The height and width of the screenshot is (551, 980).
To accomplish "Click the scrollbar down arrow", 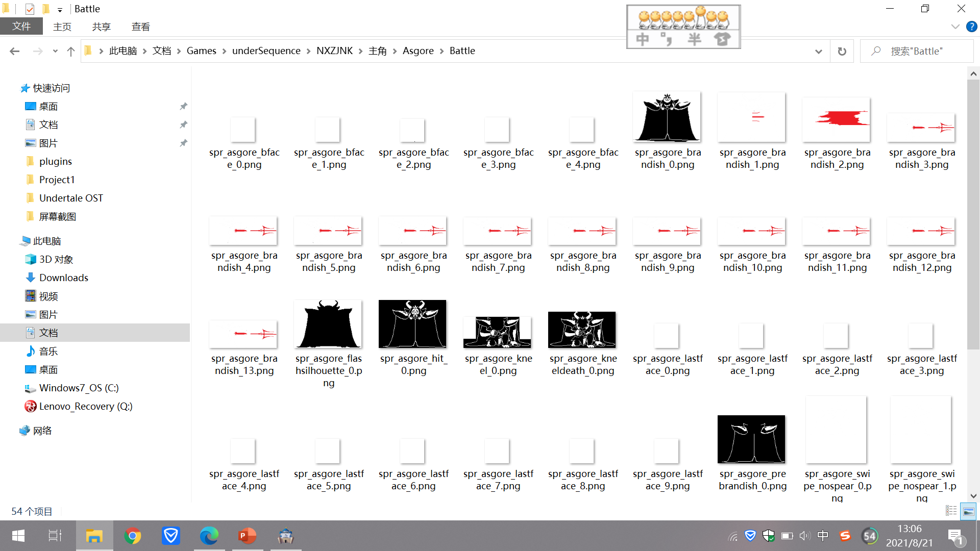I will coord(973,496).
